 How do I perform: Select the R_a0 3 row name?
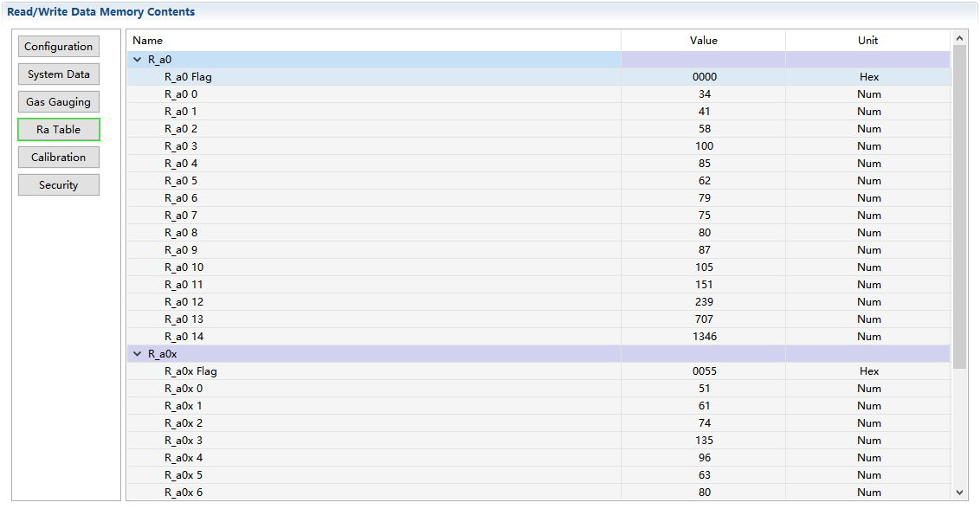pos(181,146)
